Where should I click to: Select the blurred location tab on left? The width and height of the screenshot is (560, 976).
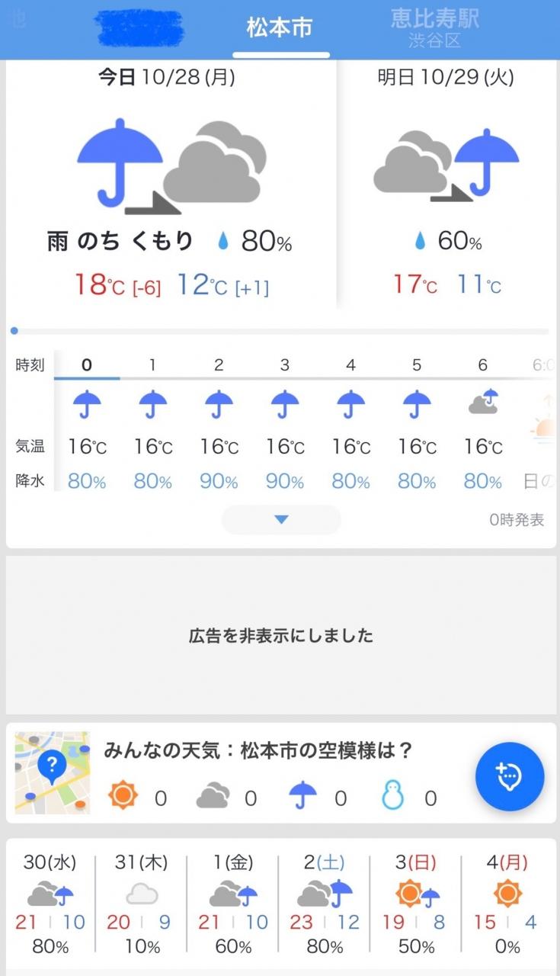142,28
